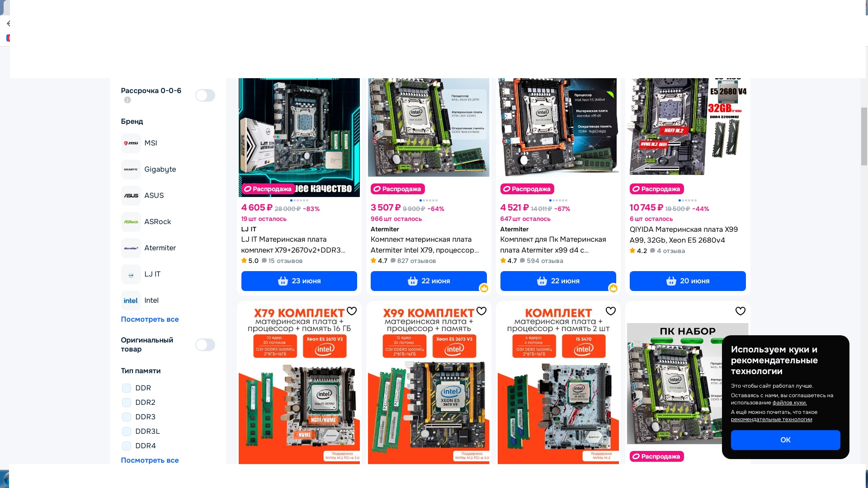
Task: Add X99 комплект to favorites heart
Action: pyautogui.click(x=481, y=311)
